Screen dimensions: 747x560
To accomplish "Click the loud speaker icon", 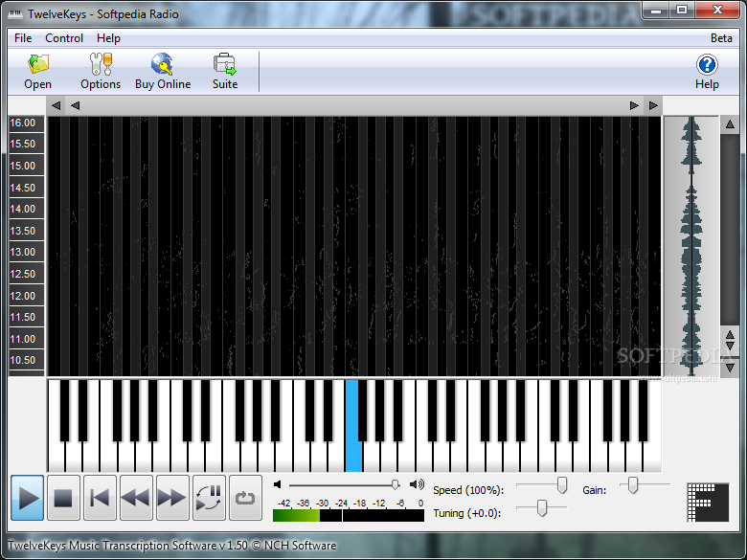I will 417,484.
